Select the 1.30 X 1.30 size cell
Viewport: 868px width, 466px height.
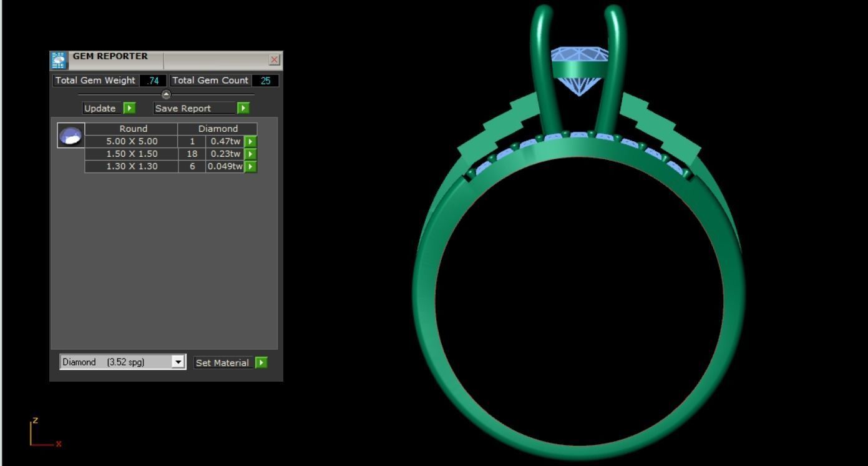(x=132, y=166)
